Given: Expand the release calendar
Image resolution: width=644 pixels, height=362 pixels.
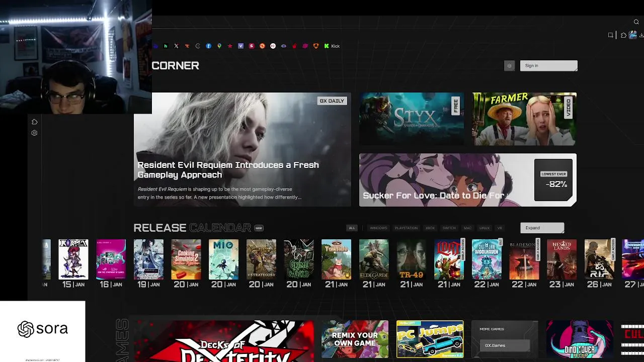Looking at the screenshot, I should tap(542, 228).
